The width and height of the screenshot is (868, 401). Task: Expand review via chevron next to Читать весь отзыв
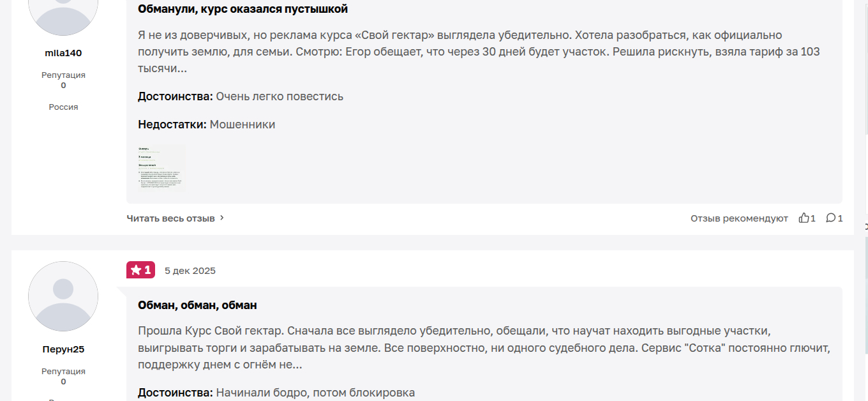tap(222, 218)
